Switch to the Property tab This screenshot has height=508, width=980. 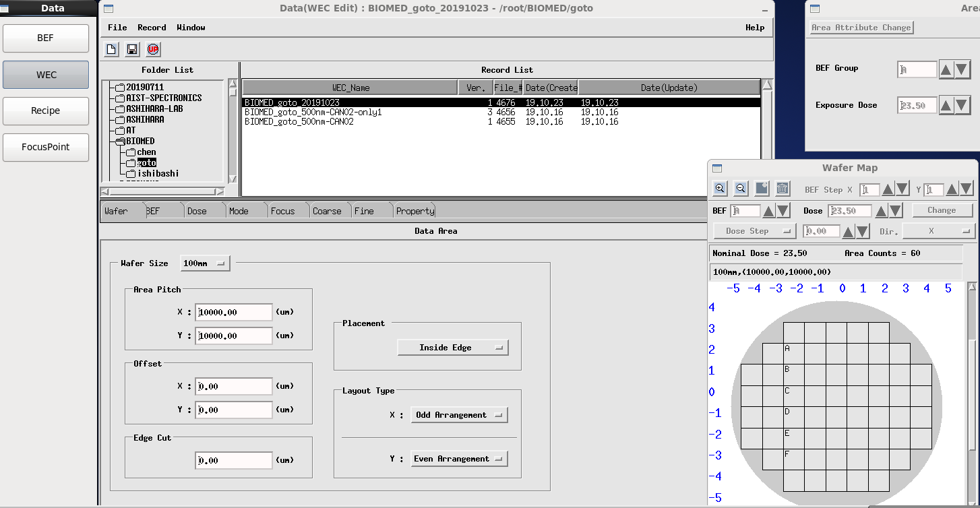point(415,211)
